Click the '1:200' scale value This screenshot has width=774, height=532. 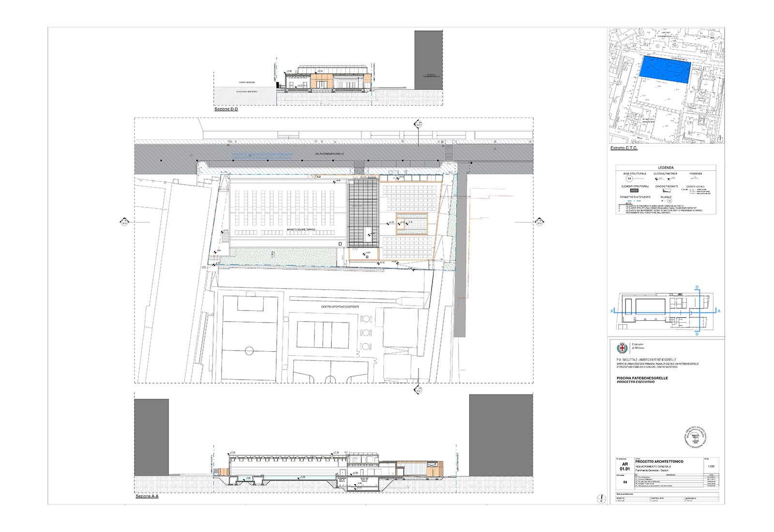[711, 466]
